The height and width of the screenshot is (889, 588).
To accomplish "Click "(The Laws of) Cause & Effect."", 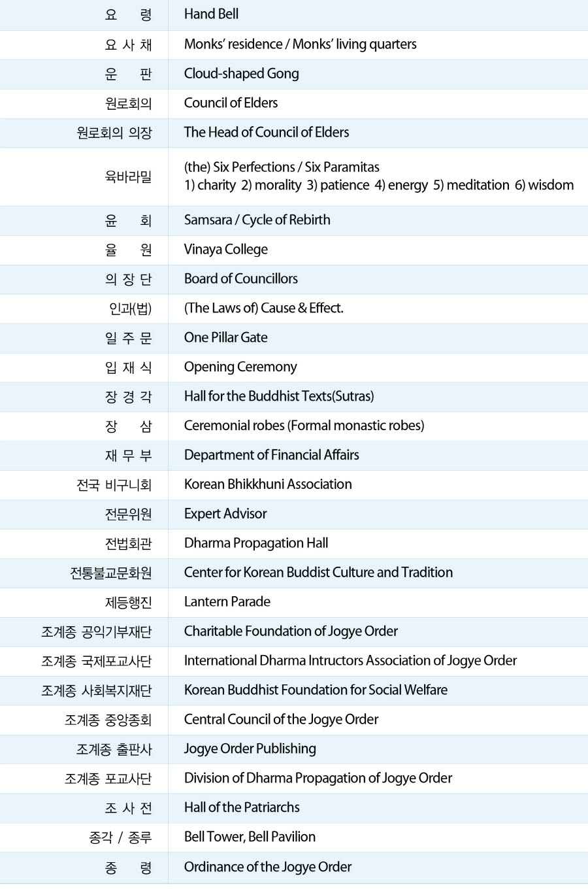I will (x=263, y=309).
